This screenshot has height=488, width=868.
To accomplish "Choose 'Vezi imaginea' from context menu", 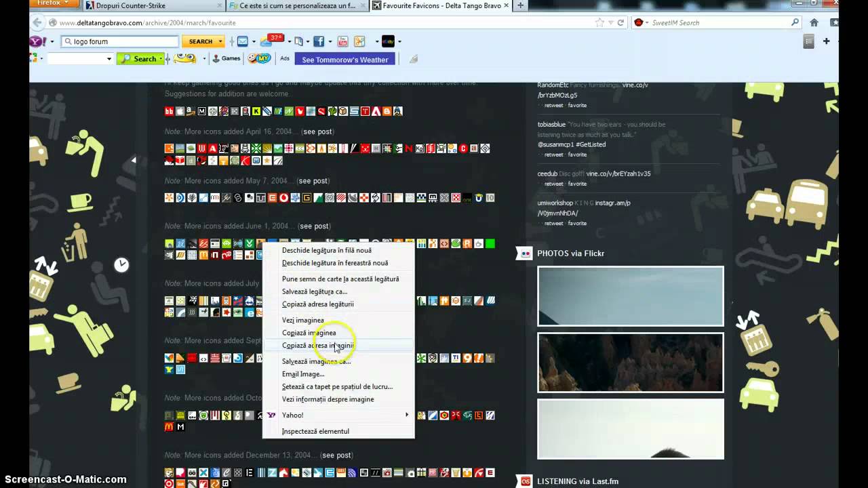I will coord(302,320).
